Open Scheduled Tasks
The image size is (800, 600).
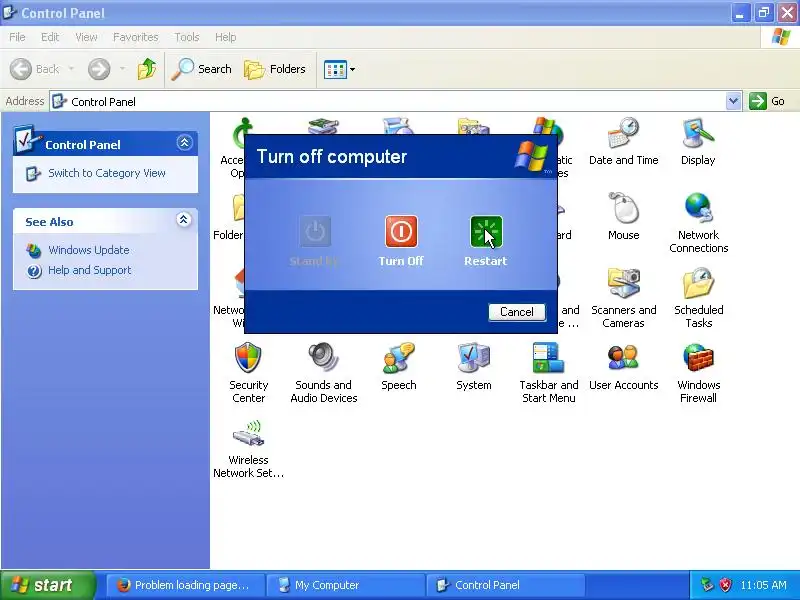[x=698, y=297]
